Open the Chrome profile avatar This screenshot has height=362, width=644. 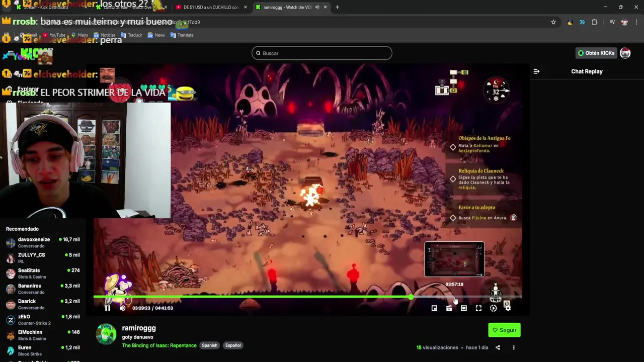[x=624, y=22]
